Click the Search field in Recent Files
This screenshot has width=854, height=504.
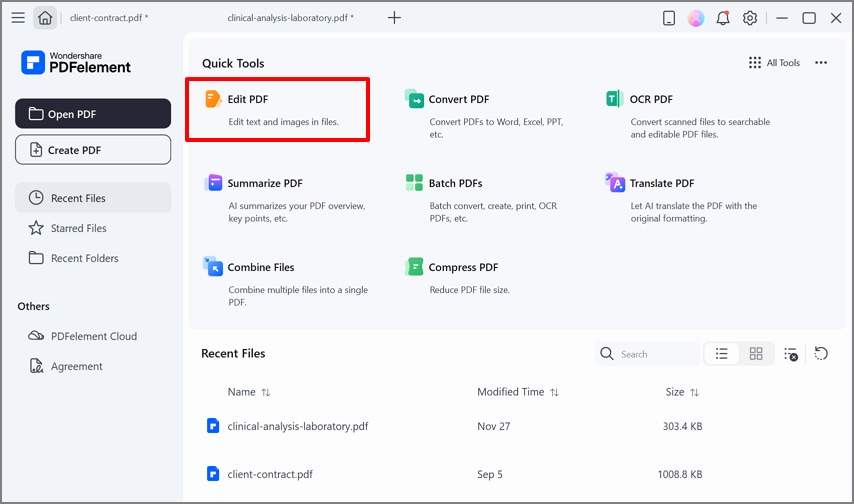(647, 354)
